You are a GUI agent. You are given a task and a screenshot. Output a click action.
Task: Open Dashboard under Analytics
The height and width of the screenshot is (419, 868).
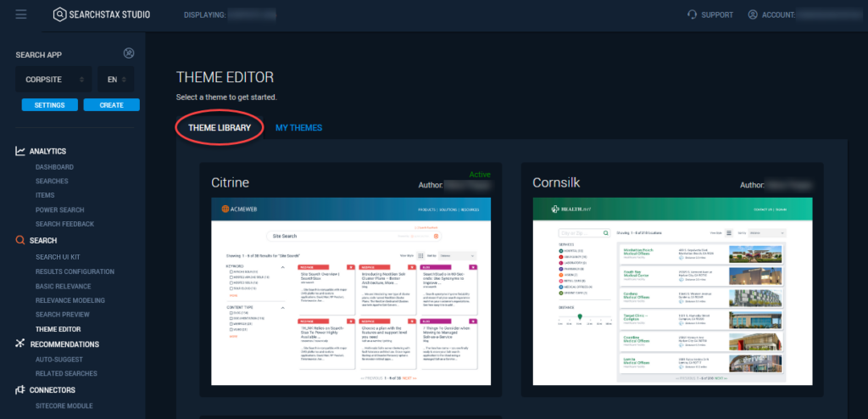coord(54,167)
